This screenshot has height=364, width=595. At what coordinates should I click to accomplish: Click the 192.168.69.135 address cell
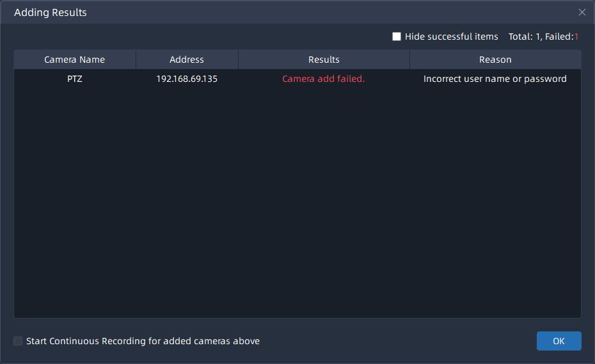187,79
